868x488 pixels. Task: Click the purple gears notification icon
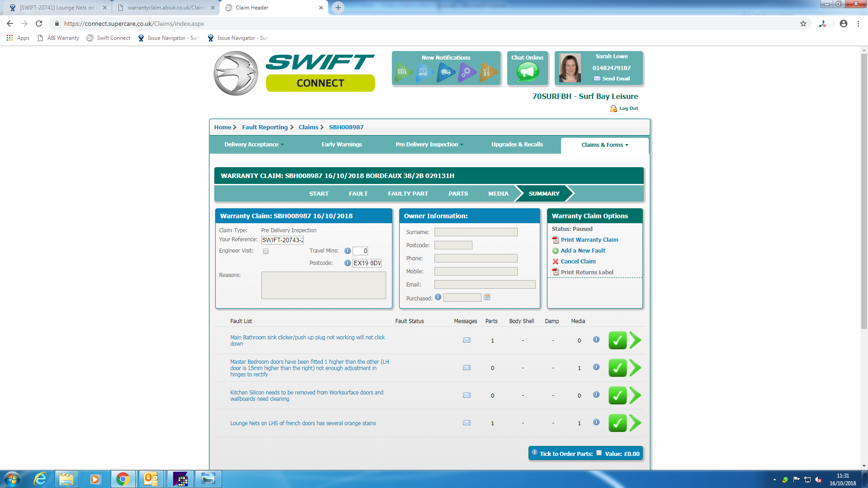coord(466,72)
